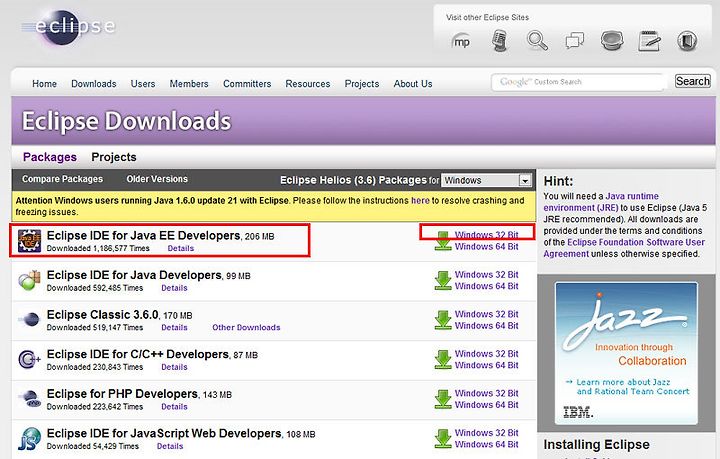Open the Java runtime environment (JRE) link
Image resolution: width=720 pixels, height=459 pixels.
click(x=601, y=202)
